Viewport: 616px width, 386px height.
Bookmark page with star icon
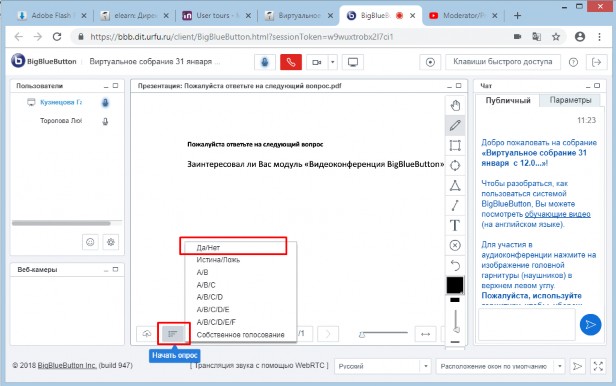556,37
